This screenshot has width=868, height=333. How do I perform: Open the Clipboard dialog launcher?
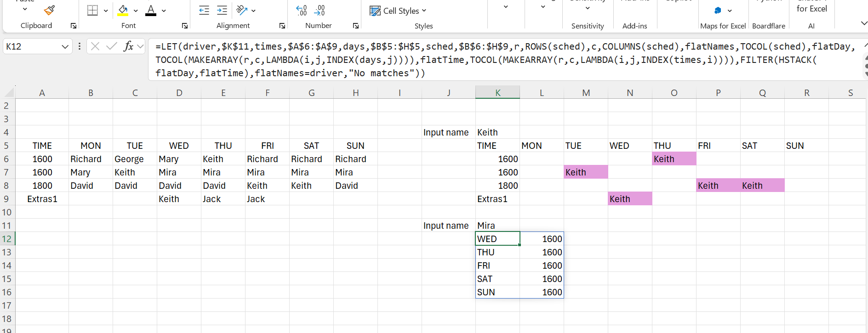pos(74,26)
